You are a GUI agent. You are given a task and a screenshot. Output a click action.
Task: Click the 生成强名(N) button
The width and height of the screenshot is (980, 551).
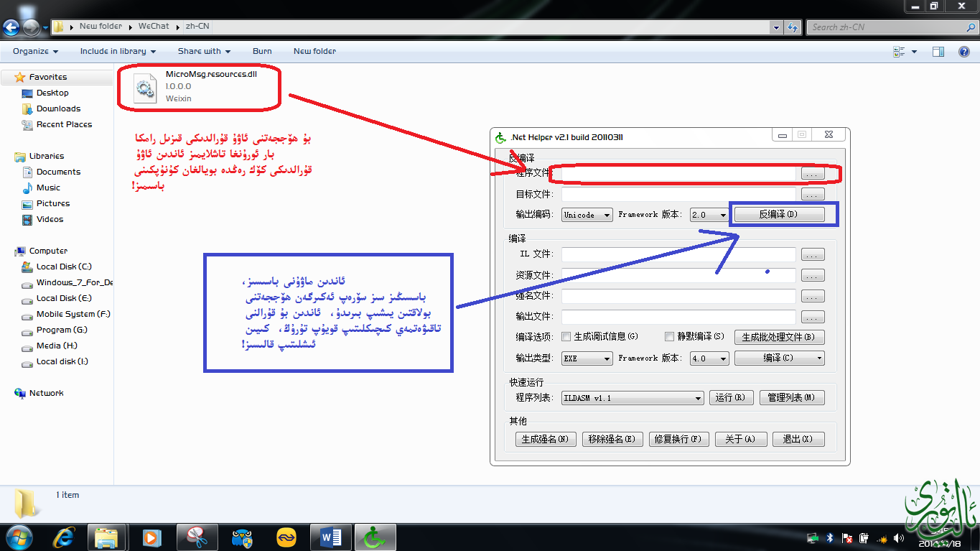(x=546, y=439)
